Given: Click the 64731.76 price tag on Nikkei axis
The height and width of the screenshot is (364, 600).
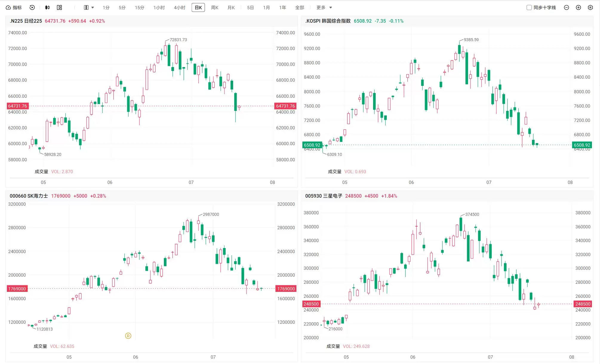Looking at the screenshot, I should pyautogui.click(x=18, y=106).
